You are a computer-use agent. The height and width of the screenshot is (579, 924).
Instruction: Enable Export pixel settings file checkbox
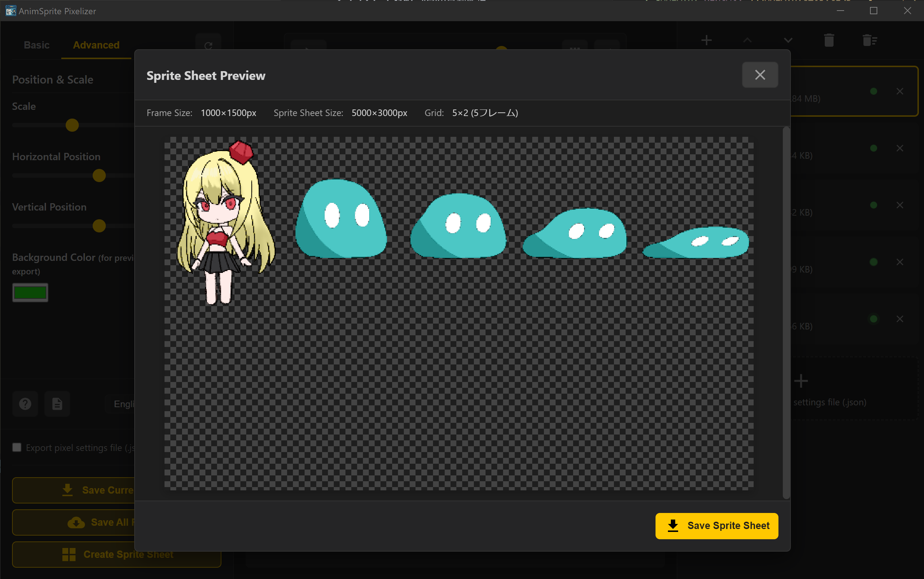pyautogui.click(x=17, y=447)
